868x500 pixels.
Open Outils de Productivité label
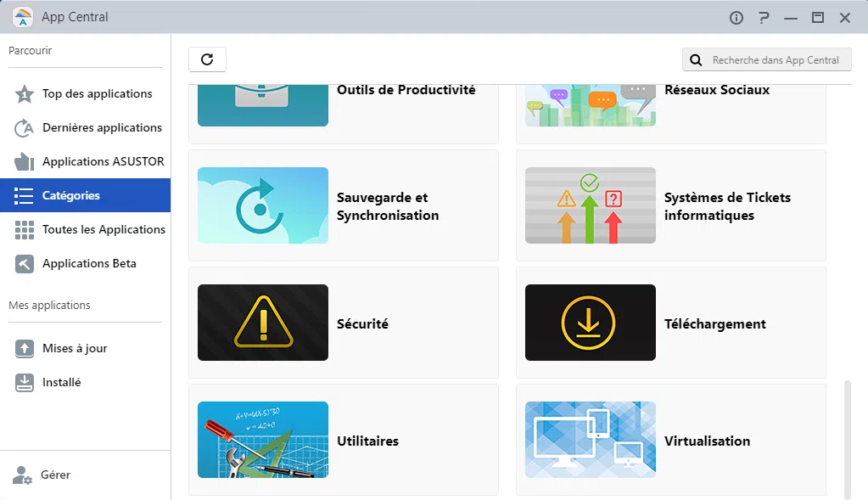406,90
